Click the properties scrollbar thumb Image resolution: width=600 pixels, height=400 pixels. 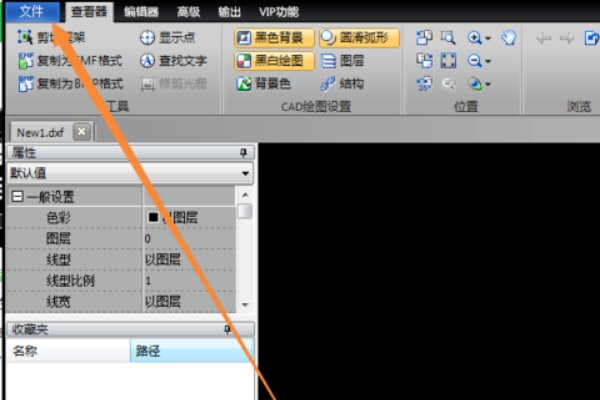(x=245, y=211)
